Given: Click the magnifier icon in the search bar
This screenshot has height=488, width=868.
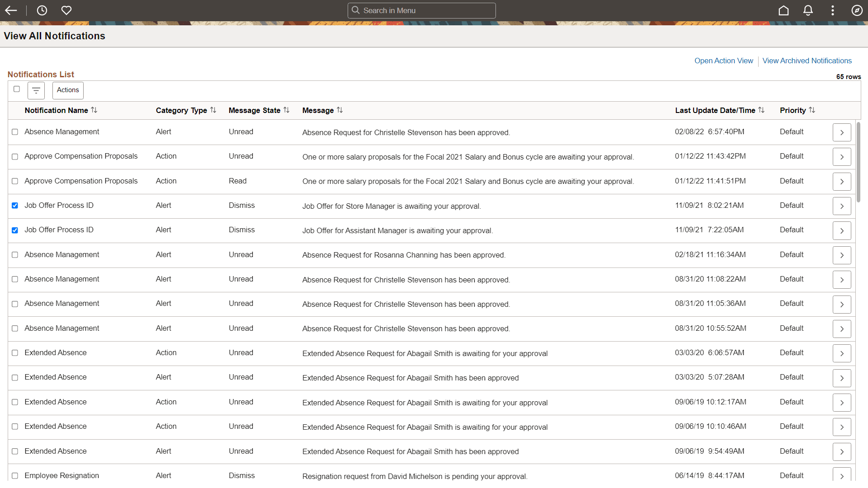Looking at the screenshot, I should click(355, 10).
